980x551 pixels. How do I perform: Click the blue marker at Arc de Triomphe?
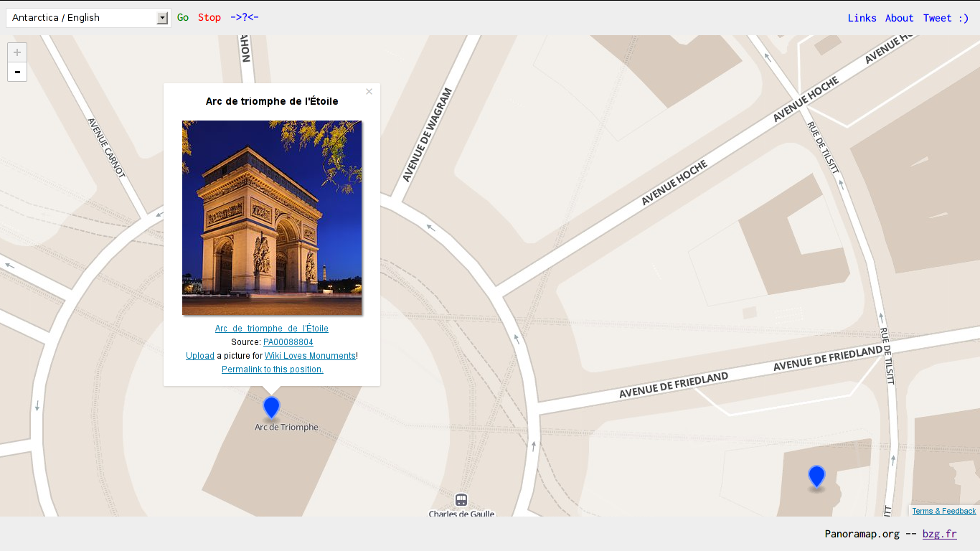271,407
